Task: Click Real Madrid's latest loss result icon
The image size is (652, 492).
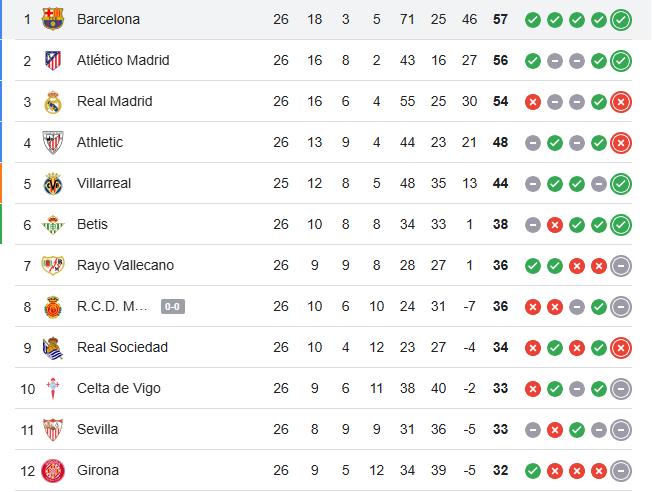Action: (x=621, y=102)
